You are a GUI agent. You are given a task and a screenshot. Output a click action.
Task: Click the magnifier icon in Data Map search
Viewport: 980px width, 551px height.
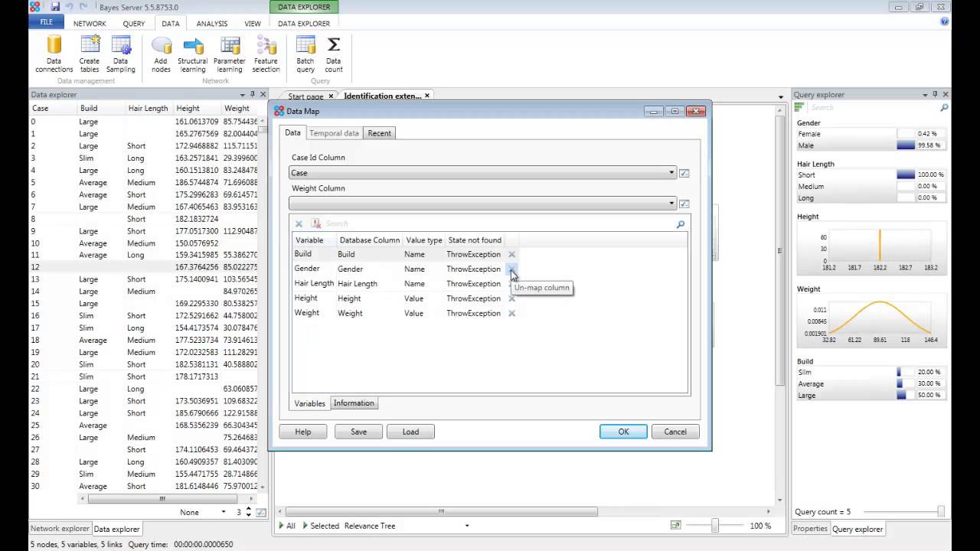680,223
